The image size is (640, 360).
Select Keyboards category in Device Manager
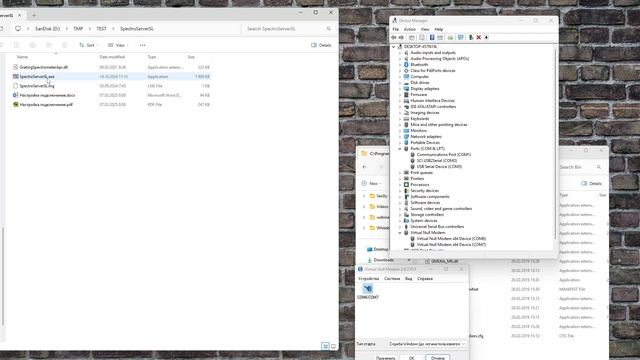(420, 119)
